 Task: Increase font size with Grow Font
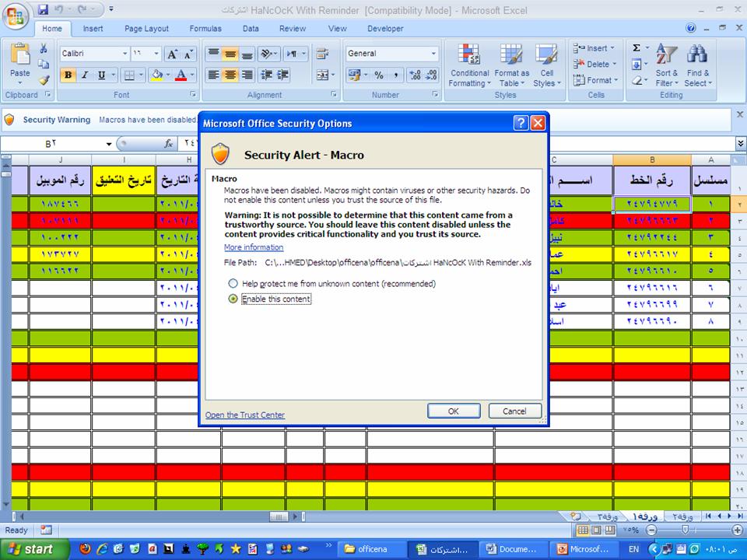tap(173, 54)
